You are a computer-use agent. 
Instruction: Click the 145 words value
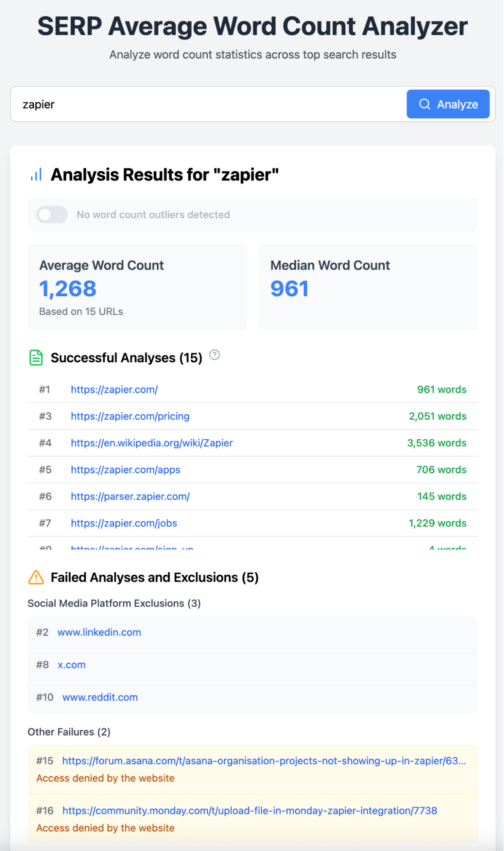click(441, 496)
